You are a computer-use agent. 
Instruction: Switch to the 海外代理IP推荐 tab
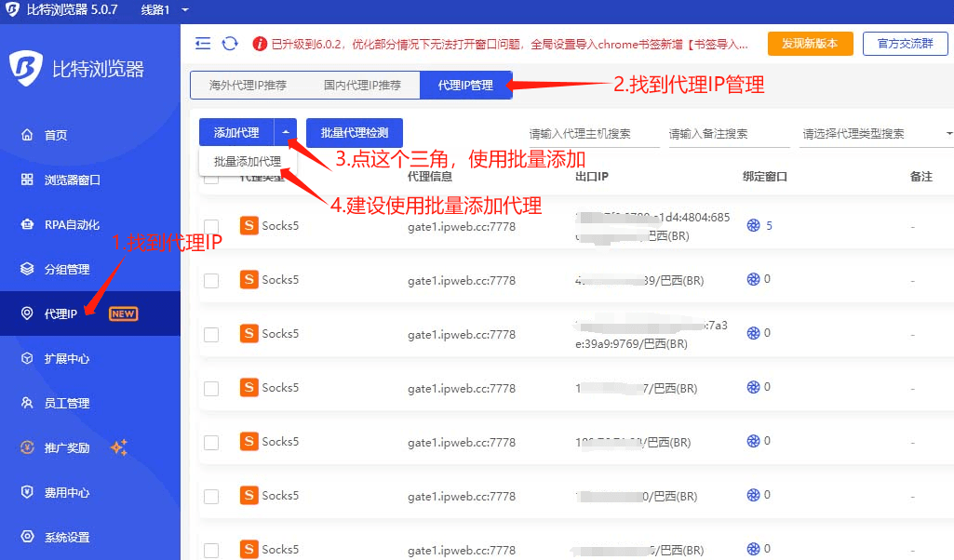(248, 85)
